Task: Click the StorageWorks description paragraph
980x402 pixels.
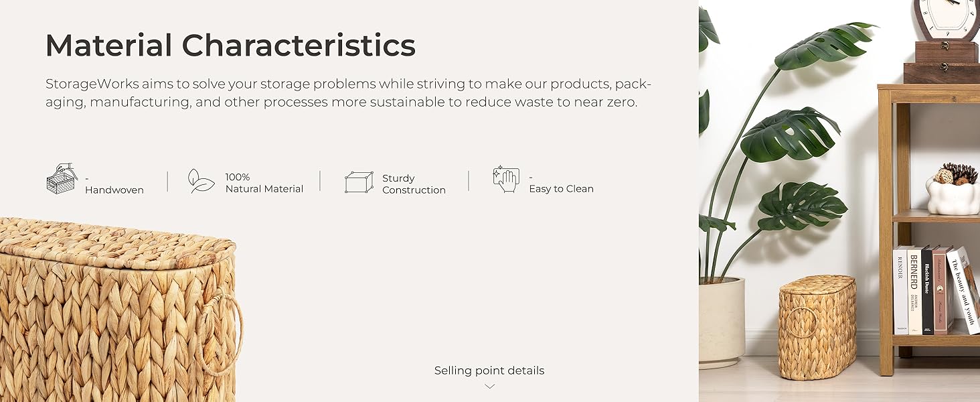Action: tap(348, 93)
